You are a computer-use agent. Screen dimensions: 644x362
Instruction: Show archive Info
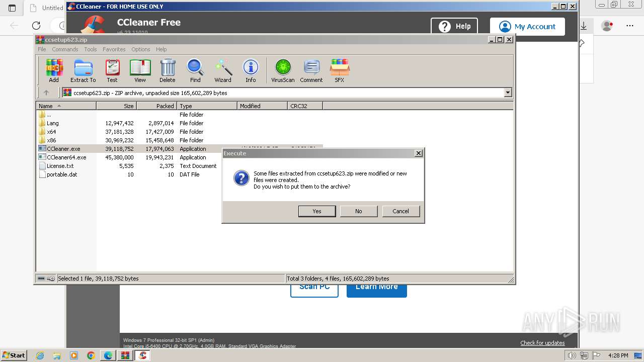(251, 70)
